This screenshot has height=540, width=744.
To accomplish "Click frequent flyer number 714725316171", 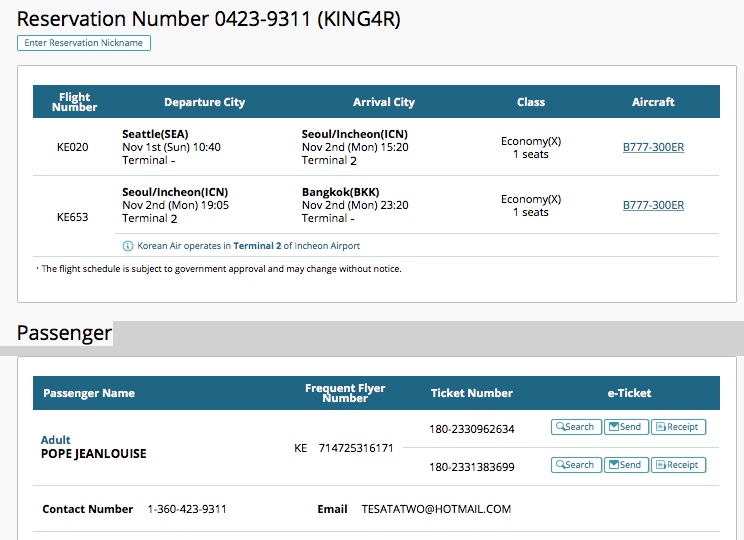I will 356,448.
